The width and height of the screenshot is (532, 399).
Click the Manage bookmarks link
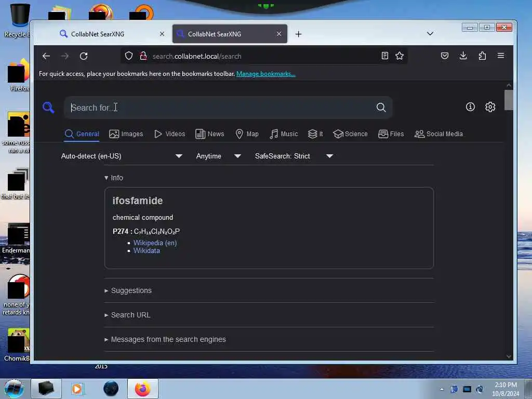point(265,74)
